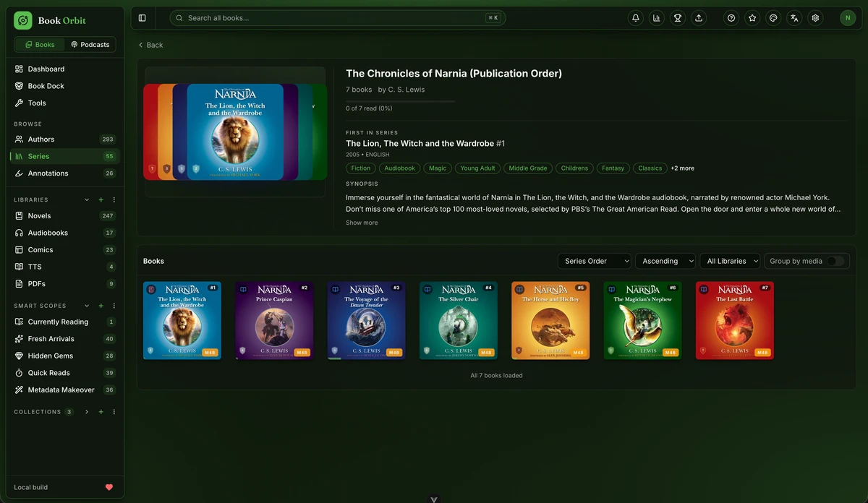Switch to the Podcasts tab
The image size is (868, 503).
(90, 45)
